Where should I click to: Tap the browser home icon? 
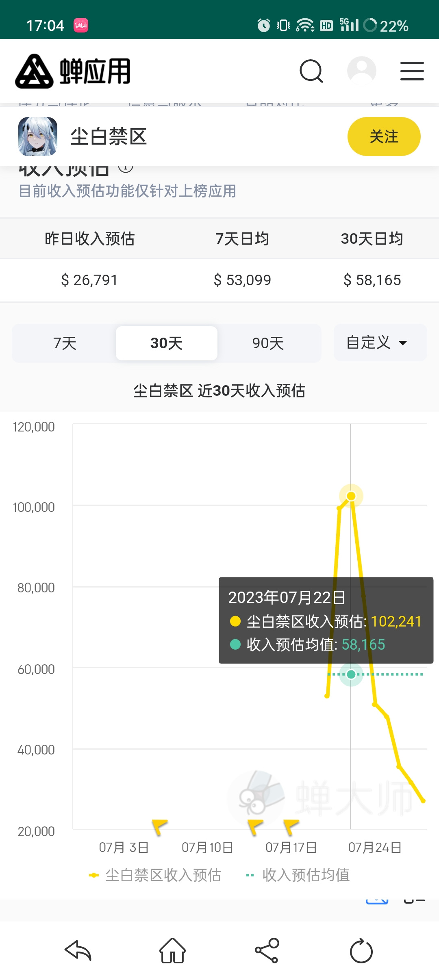coord(172,951)
